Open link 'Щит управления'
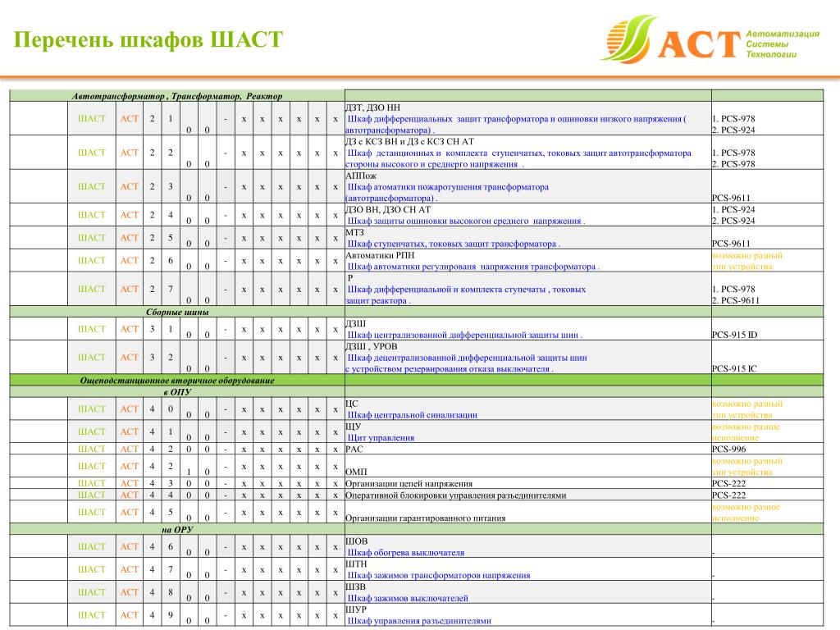The image size is (840, 630). coord(381,438)
